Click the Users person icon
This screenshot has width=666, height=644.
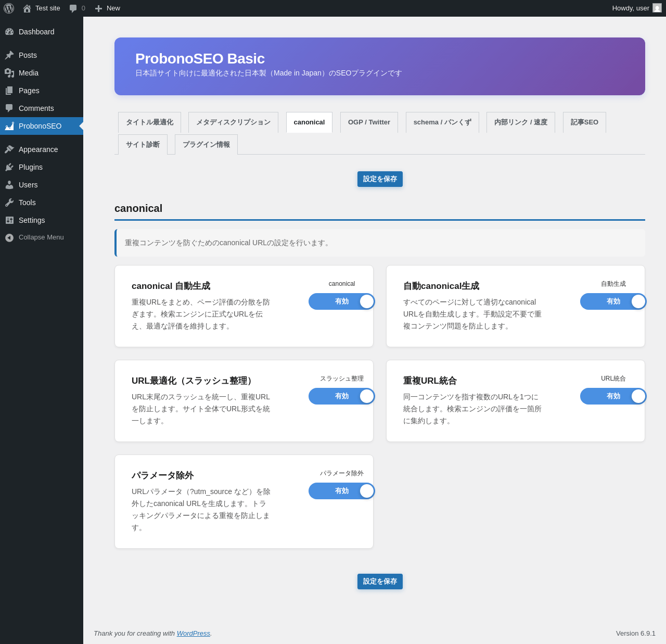pyautogui.click(x=9, y=185)
